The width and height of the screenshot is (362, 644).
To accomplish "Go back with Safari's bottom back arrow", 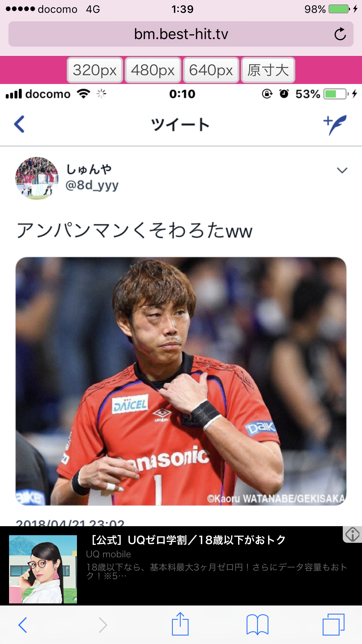I will pyautogui.click(x=23, y=625).
